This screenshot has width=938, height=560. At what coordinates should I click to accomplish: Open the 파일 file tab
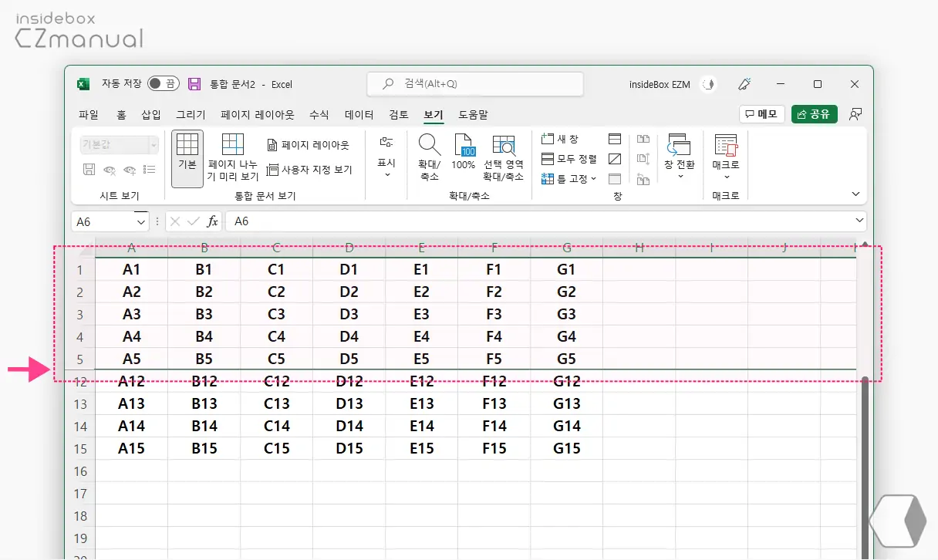89,115
